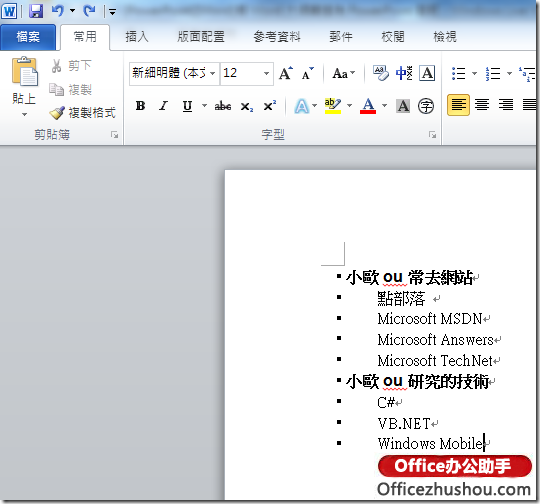
Task: Apply bullet list formatting
Action: [x=459, y=73]
